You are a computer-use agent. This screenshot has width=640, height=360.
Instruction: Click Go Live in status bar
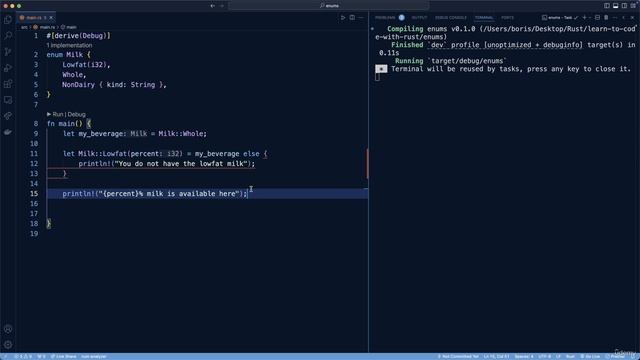(x=590, y=356)
